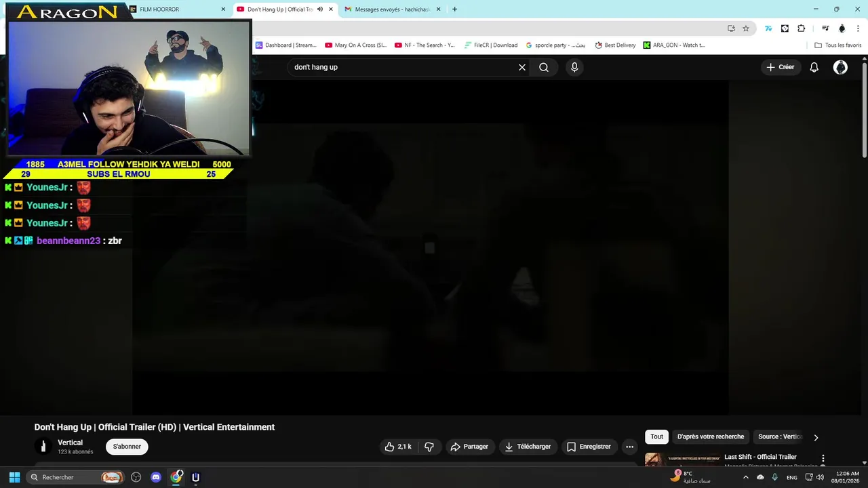
Task: Dislike the video with thumbs down
Action: point(429,447)
